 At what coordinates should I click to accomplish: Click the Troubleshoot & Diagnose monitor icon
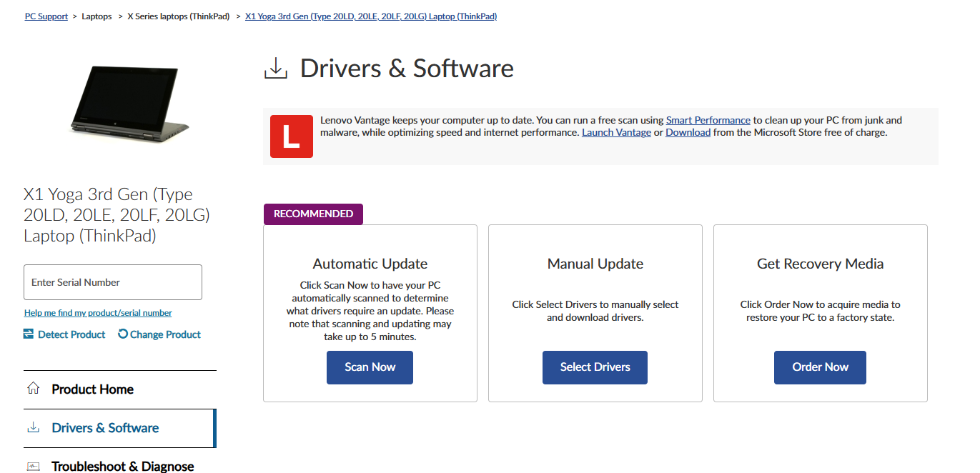coord(33,466)
